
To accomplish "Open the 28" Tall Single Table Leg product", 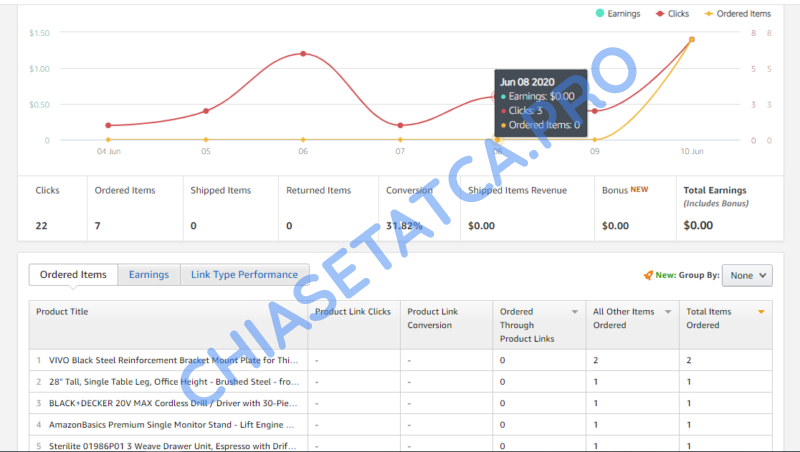I will click(174, 382).
